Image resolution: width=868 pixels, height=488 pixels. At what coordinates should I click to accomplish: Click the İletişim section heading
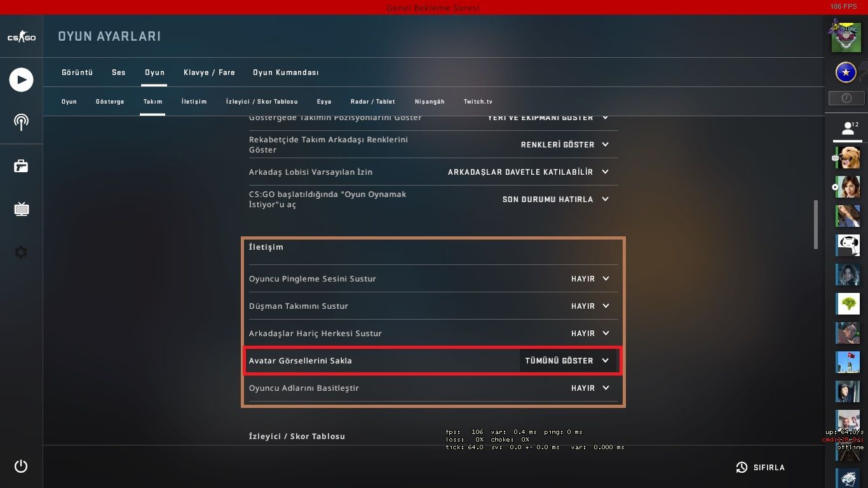coord(266,247)
